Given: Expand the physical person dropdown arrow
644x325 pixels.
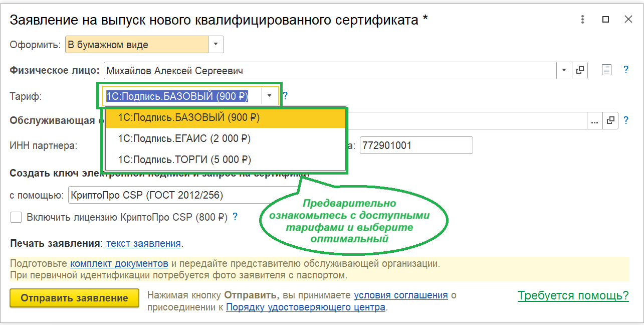Looking at the screenshot, I should [x=564, y=71].
